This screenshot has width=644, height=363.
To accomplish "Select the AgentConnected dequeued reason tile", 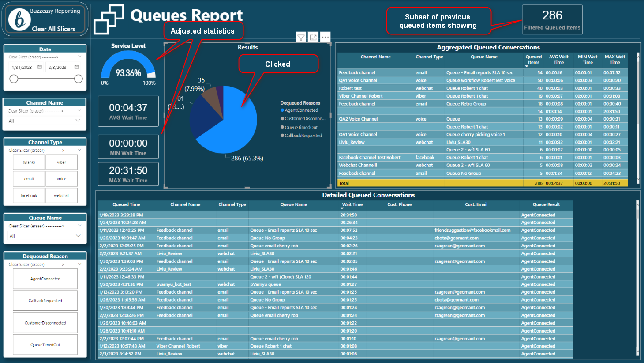I will coord(45,279).
